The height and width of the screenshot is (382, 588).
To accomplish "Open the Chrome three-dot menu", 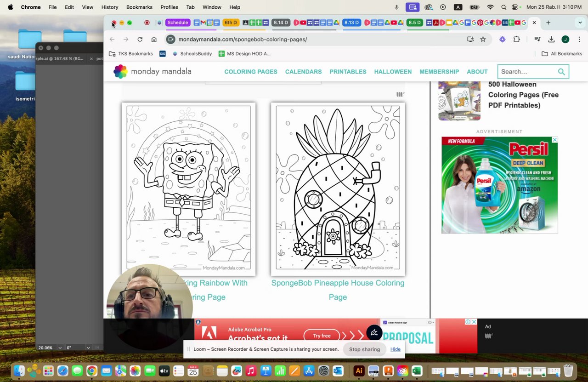I will click(579, 40).
